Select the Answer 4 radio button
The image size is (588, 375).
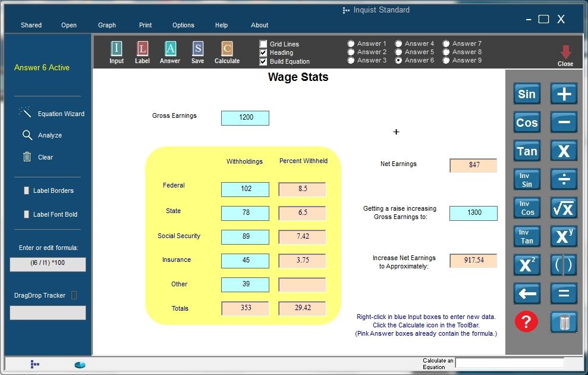pyautogui.click(x=398, y=43)
